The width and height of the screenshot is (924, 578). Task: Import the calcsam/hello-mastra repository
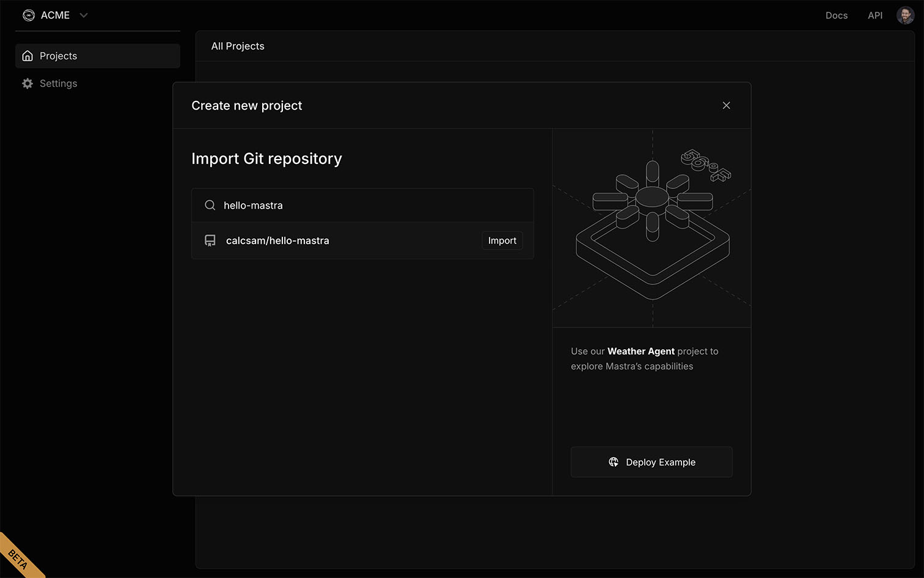(502, 240)
